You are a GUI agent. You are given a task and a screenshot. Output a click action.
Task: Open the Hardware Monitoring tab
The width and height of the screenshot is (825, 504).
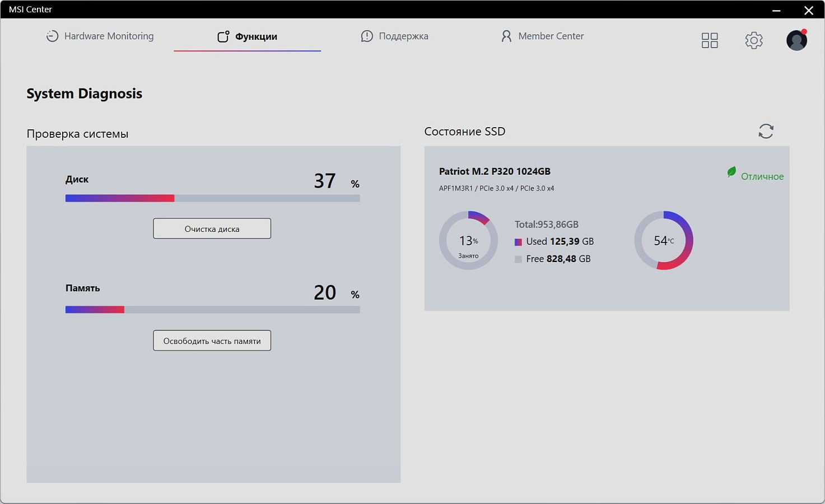pos(100,36)
